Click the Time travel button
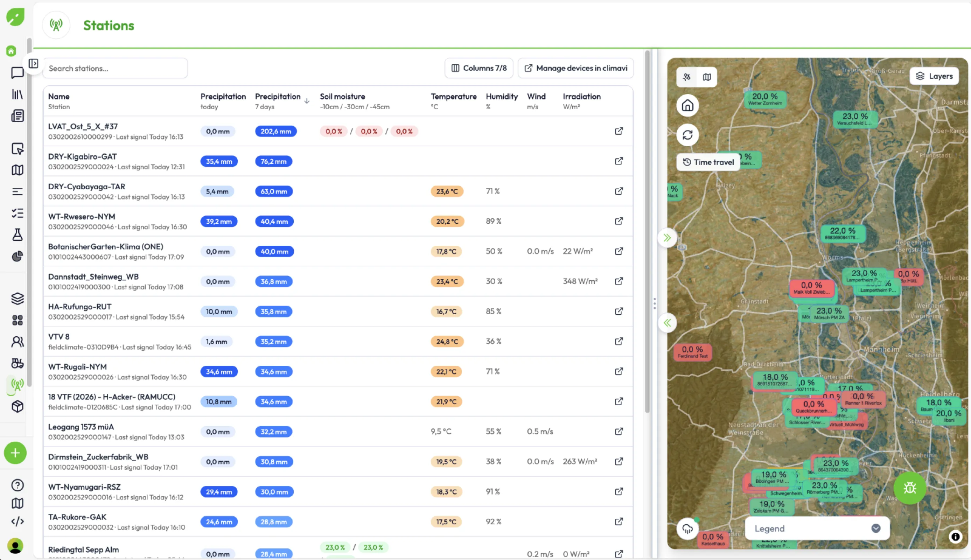971x560 pixels. [x=708, y=162]
